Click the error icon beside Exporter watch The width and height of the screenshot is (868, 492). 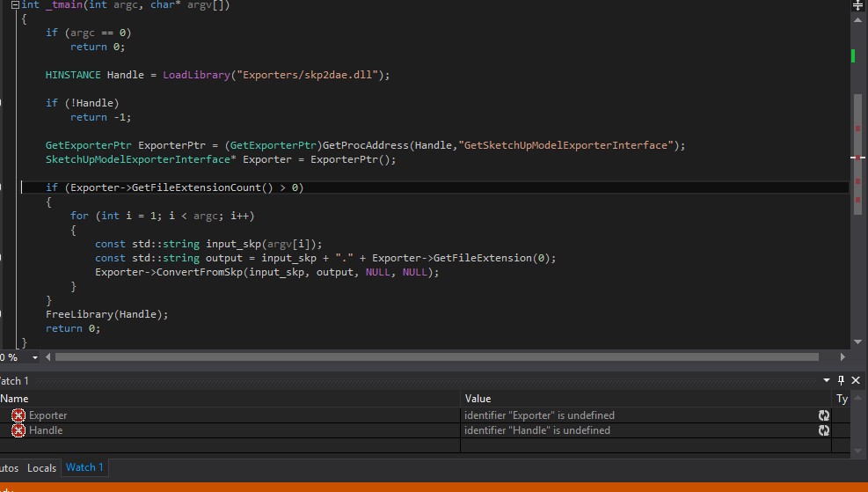point(18,415)
